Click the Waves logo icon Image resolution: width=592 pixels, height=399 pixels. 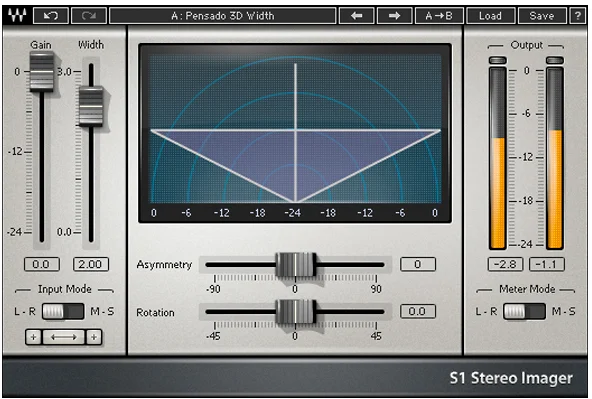click(17, 16)
